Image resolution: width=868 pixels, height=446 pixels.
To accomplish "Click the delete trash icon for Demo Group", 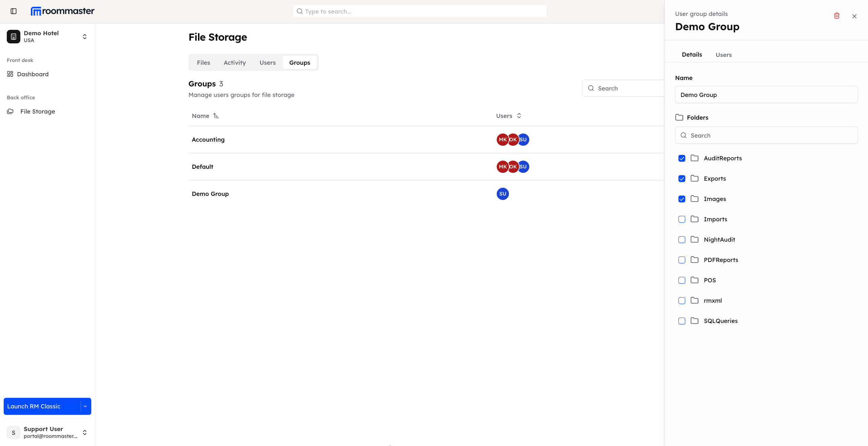I will pos(836,16).
